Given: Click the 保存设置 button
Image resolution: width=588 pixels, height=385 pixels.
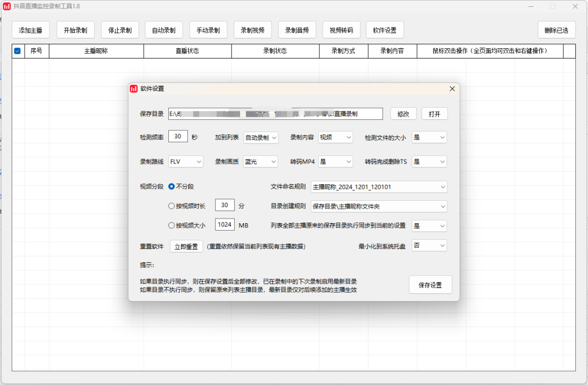Looking at the screenshot, I should coord(430,285).
